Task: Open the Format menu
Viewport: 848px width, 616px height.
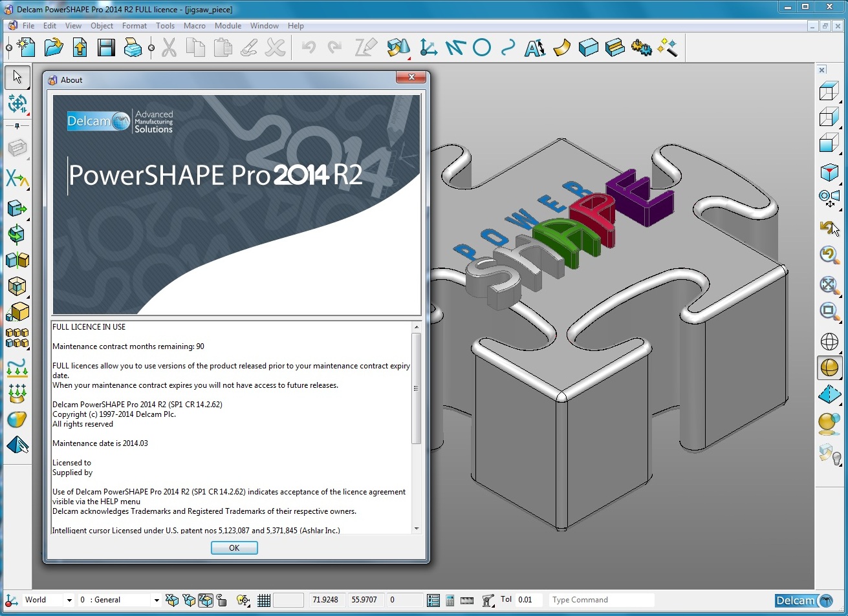Action: click(134, 26)
